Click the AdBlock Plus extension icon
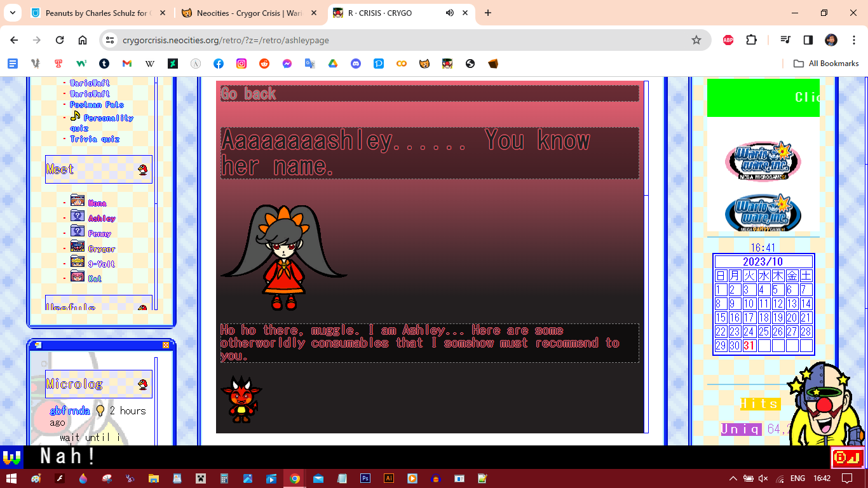 coord(728,40)
